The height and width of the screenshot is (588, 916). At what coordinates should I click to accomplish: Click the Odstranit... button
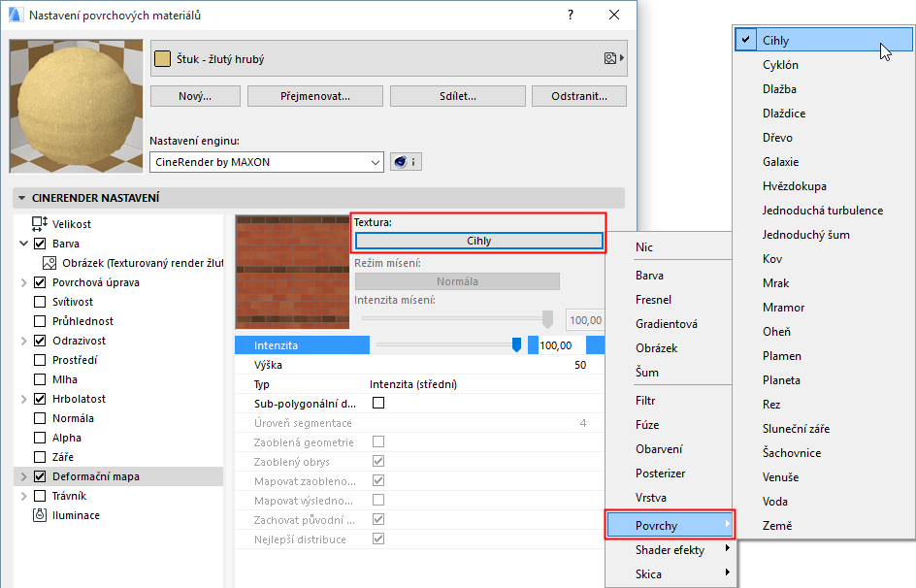[579, 96]
